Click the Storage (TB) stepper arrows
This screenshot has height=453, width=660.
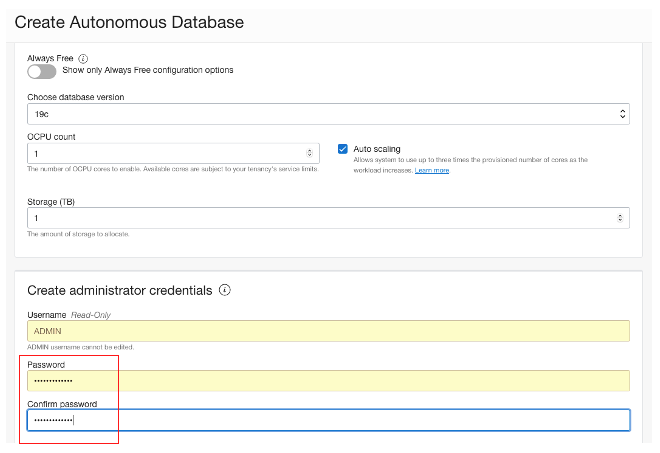point(620,218)
